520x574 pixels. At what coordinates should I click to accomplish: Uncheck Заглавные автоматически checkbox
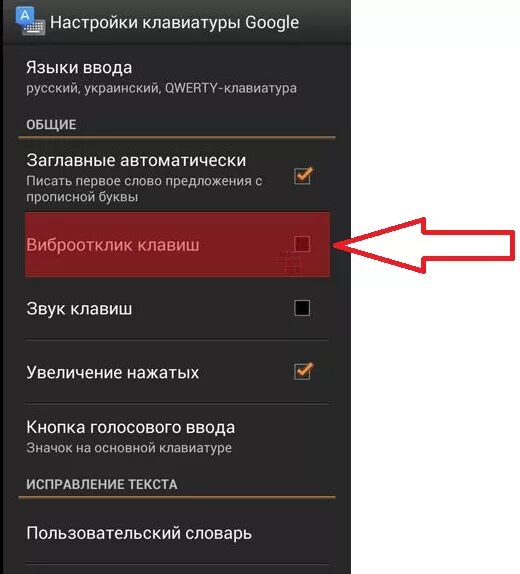[303, 176]
